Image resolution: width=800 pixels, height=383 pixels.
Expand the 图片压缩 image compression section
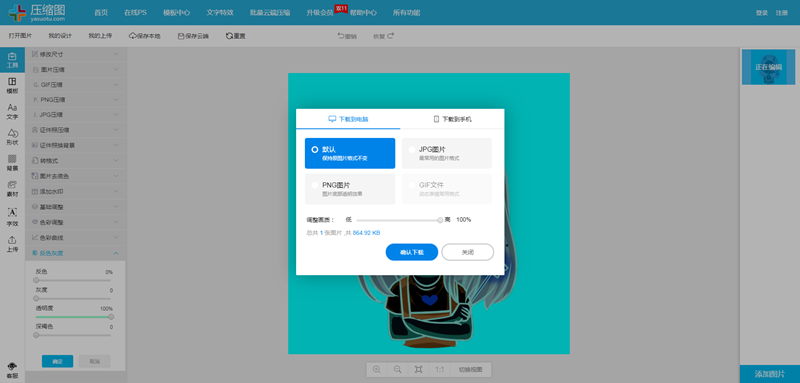(76, 69)
